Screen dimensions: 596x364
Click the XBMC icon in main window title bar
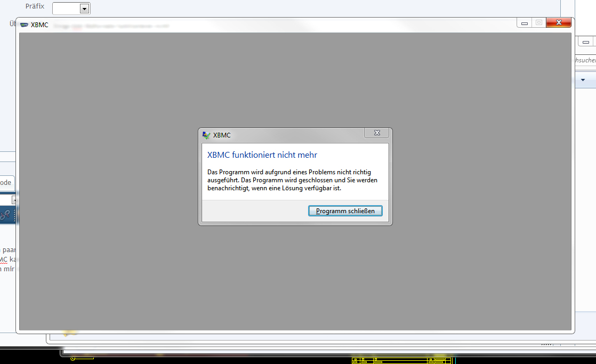[x=25, y=25]
